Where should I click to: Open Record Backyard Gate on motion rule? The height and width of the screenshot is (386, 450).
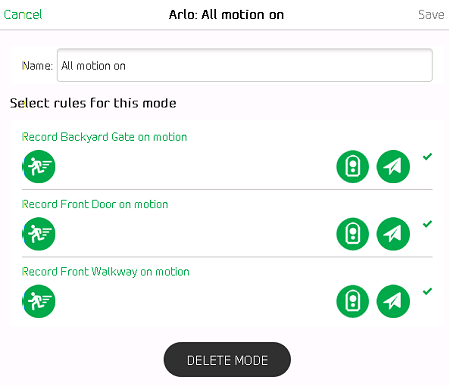click(104, 137)
